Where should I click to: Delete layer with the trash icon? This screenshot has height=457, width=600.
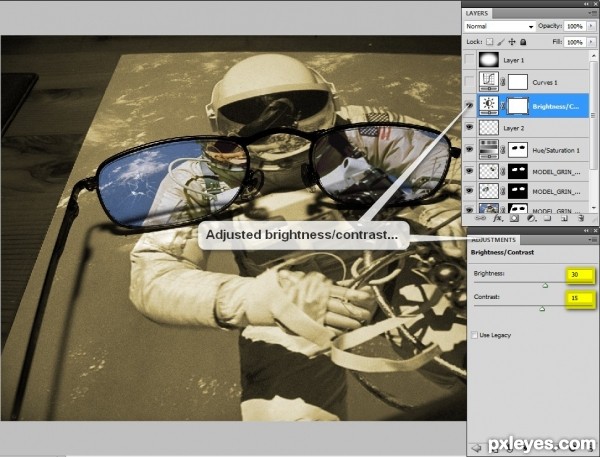[581, 218]
